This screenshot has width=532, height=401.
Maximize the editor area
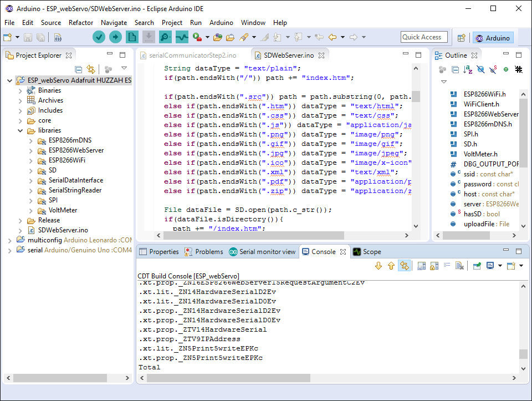coord(418,55)
